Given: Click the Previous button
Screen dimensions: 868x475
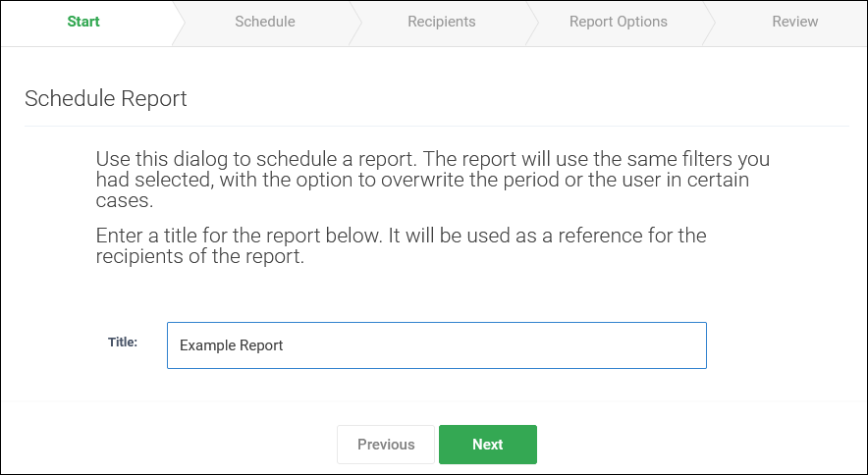Looking at the screenshot, I should click(386, 445).
